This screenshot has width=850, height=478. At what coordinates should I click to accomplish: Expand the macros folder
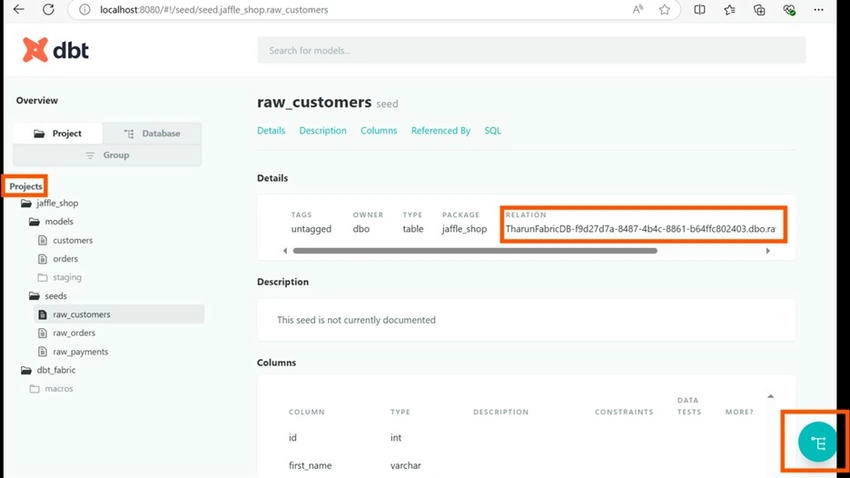pyautogui.click(x=59, y=389)
